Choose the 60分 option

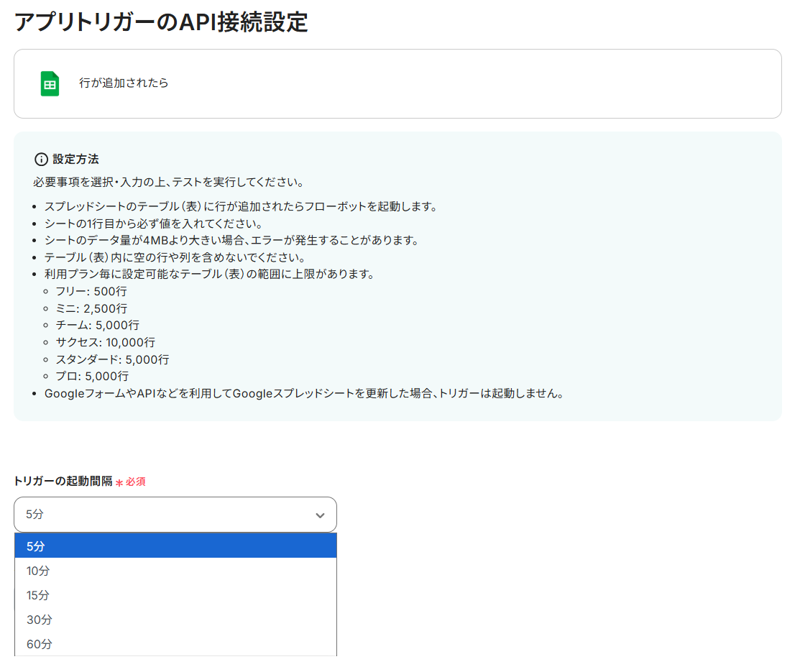pyautogui.click(x=175, y=644)
